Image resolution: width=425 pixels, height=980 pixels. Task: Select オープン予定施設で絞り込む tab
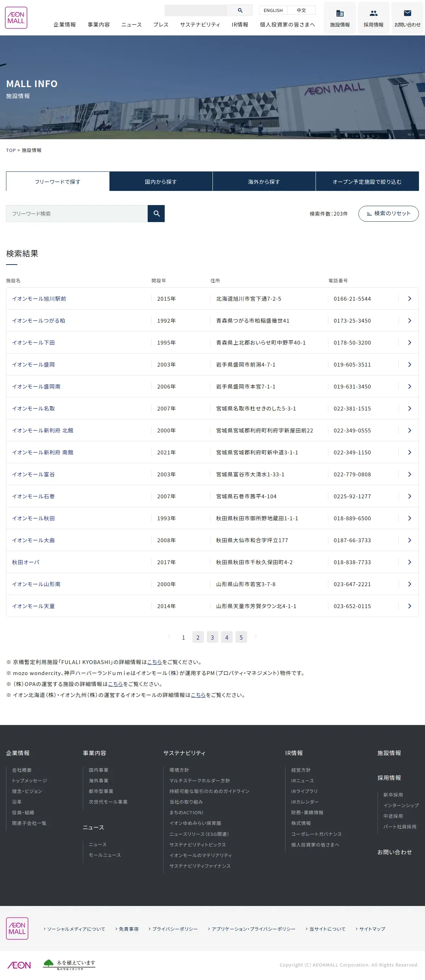pyautogui.click(x=367, y=181)
